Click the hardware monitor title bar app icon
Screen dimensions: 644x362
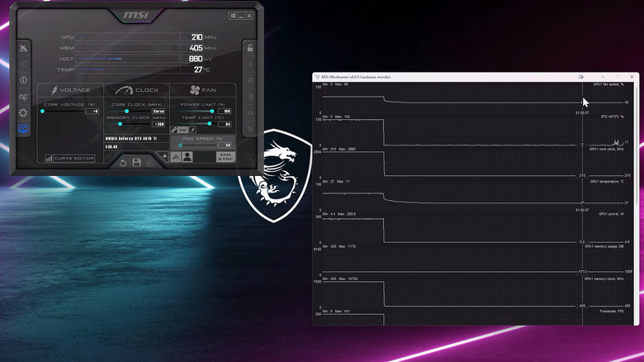(x=317, y=77)
